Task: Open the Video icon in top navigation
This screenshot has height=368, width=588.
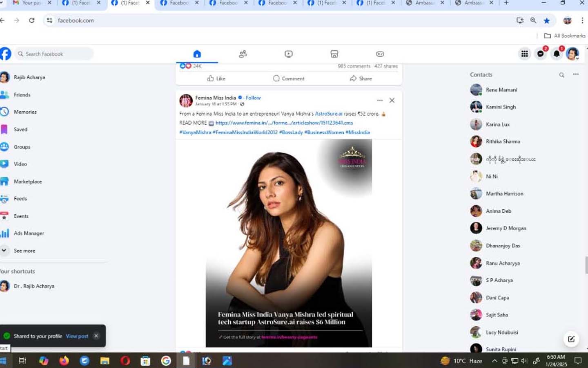Action: (x=289, y=54)
